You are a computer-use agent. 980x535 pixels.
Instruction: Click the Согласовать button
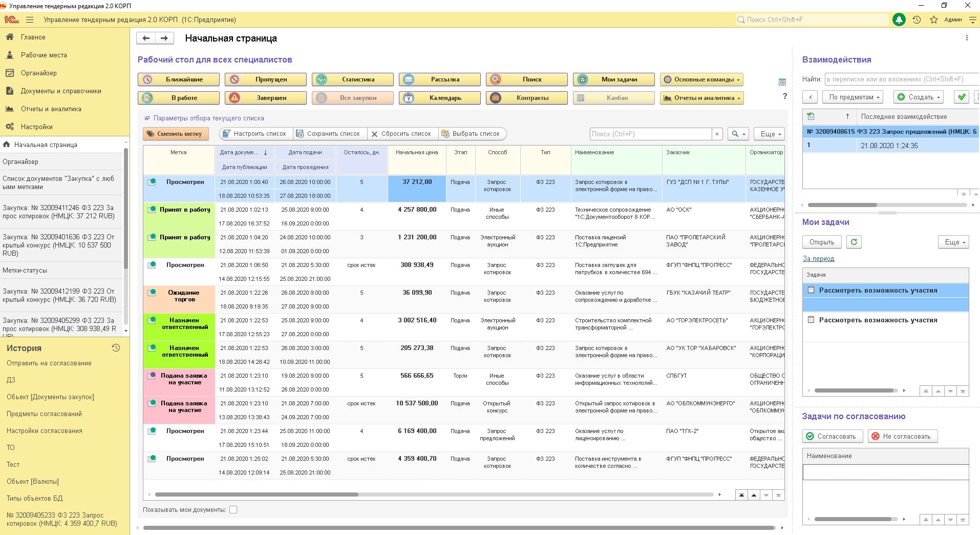coord(832,436)
